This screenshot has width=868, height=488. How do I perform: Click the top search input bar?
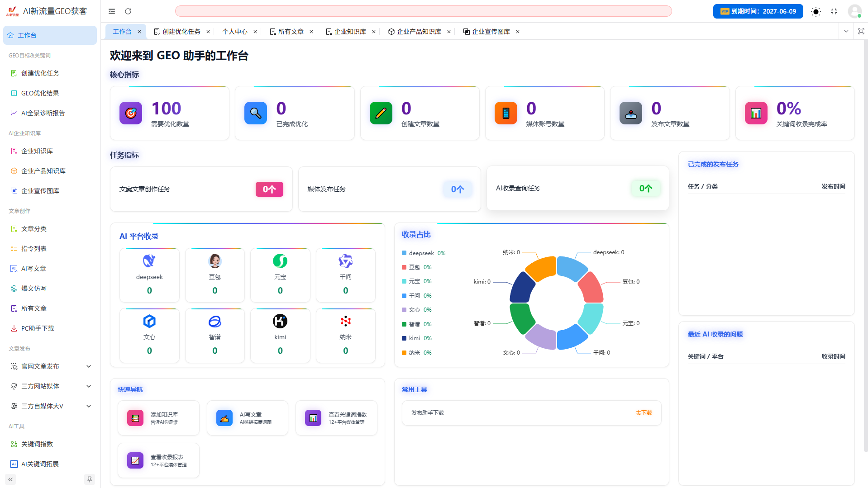(423, 11)
